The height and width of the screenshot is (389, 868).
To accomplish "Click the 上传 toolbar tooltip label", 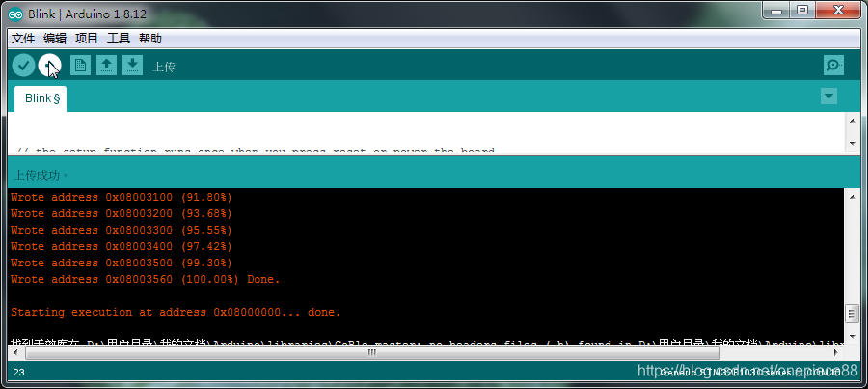I will point(164,67).
